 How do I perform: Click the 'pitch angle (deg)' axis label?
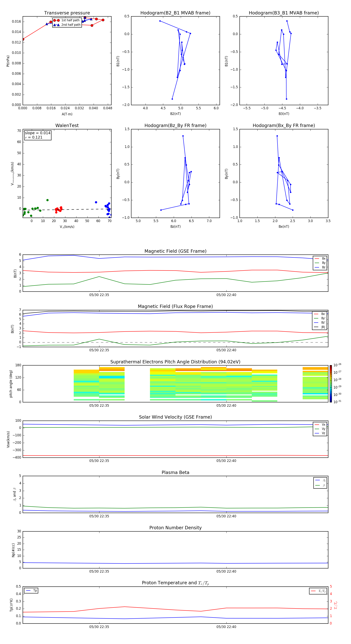[11, 384]
